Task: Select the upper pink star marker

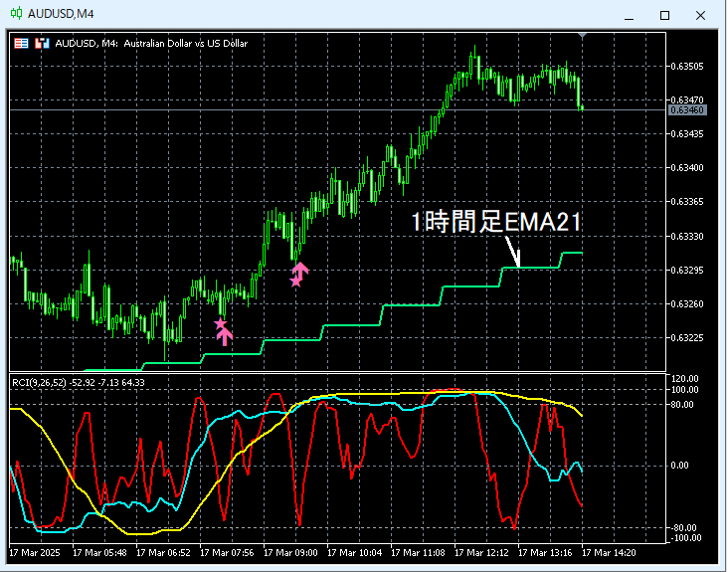Action: point(295,282)
